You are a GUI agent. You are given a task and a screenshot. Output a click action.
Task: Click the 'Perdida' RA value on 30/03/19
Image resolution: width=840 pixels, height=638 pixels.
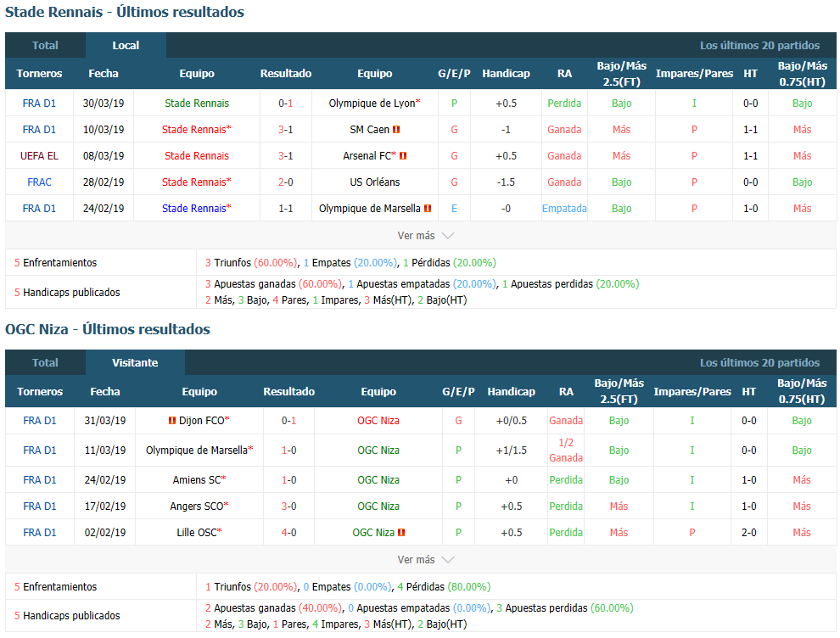[x=564, y=104]
